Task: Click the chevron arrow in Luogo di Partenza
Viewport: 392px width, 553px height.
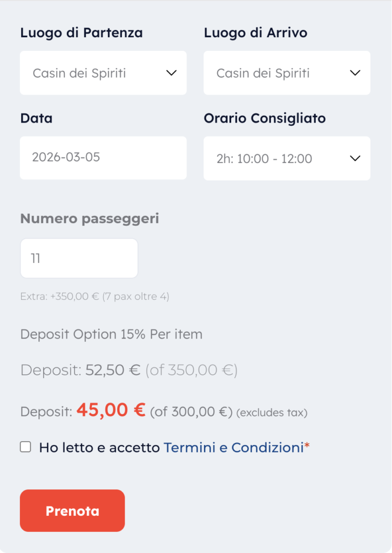Action: 171,73
